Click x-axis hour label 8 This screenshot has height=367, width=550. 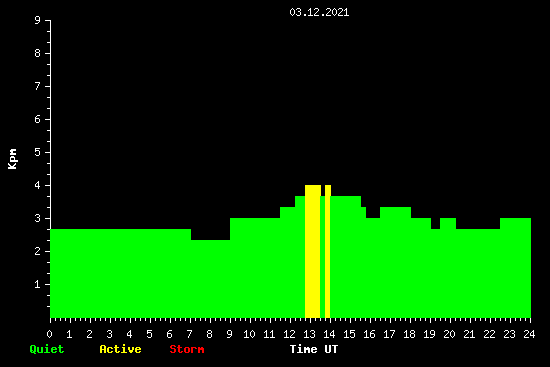209,334
